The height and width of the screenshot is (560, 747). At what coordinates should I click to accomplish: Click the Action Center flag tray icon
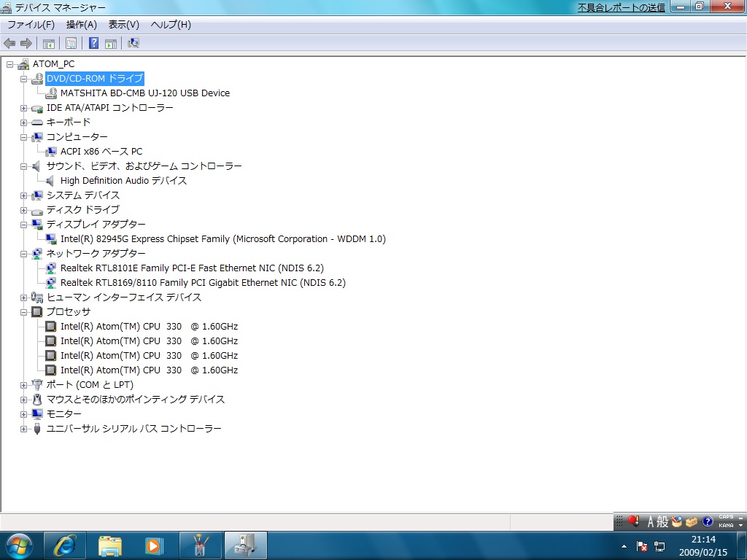click(642, 546)
